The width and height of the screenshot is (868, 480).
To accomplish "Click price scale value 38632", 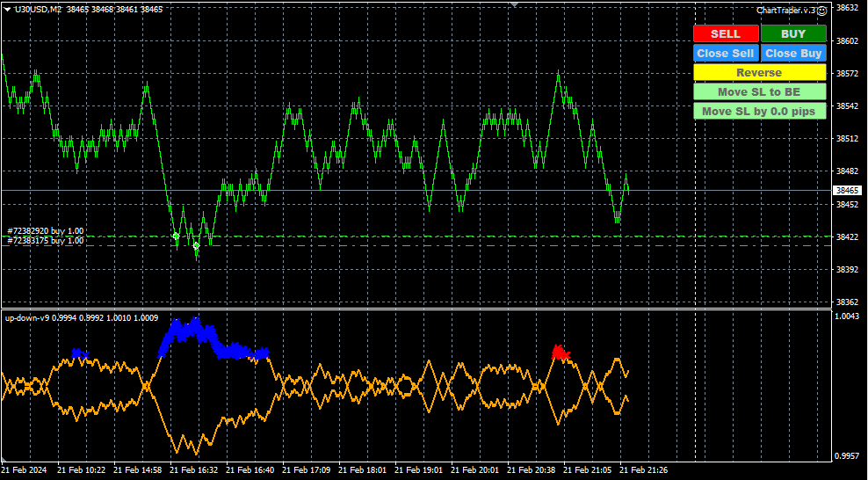I will (x=847, y=8).
